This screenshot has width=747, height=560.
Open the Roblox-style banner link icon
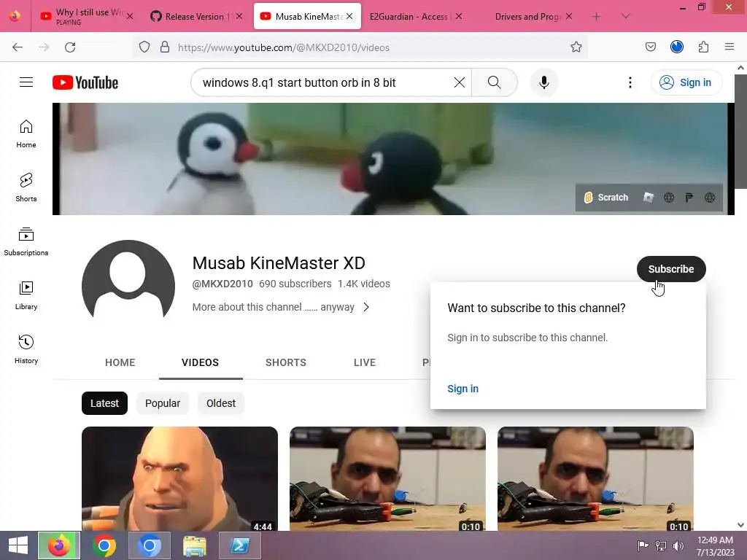pyautogui.click(x=649, y=198)
